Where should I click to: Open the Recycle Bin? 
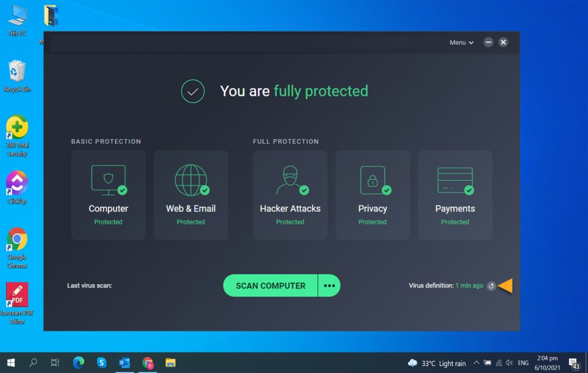pyautogui.click(x=17, y=76)
